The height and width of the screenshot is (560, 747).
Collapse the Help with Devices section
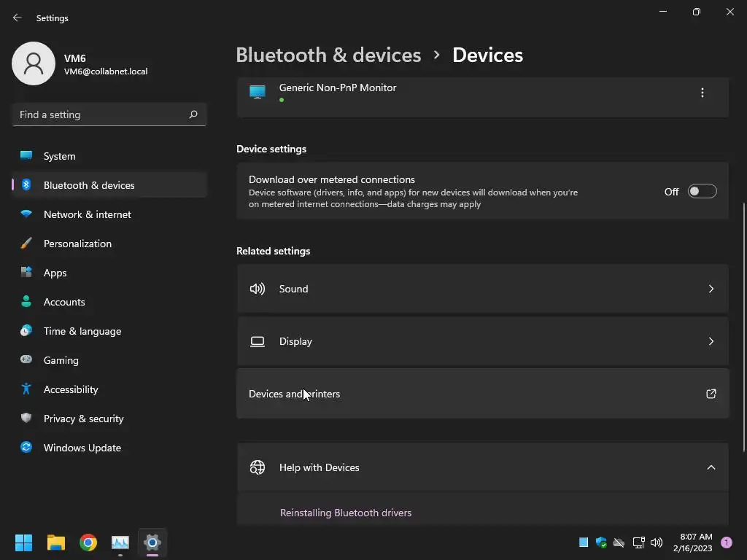point(711,467)
